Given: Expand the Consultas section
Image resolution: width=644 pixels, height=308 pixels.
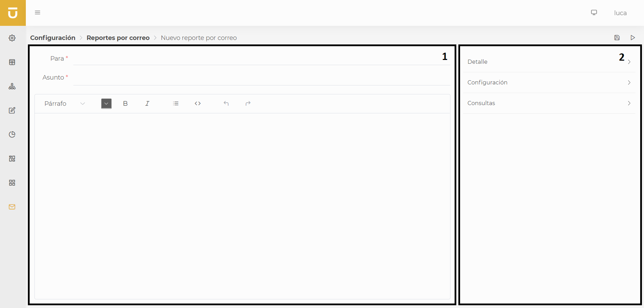Looking at the screenshot, I should [x=549, y=103].
